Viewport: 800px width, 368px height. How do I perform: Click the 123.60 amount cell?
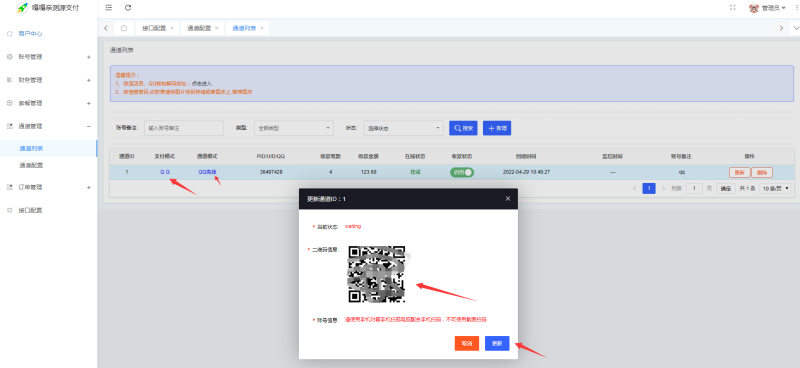(x=368, y=173)
